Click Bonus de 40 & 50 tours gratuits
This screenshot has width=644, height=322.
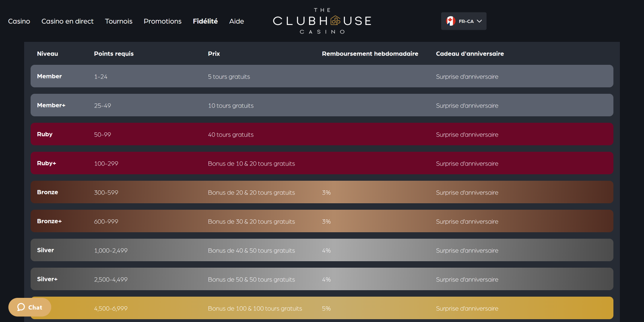pos(252,250)
